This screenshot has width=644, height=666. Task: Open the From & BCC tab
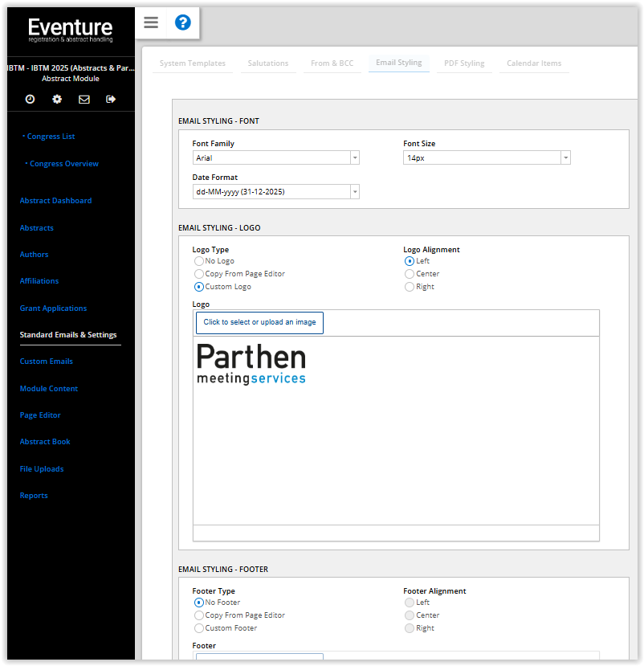point(332,63)
